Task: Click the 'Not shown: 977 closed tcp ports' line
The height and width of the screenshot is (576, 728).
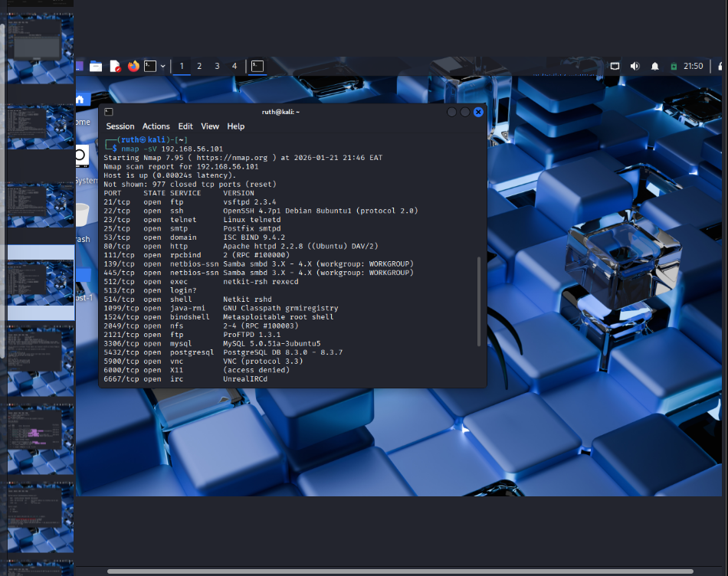Action: tap(190, 185)
